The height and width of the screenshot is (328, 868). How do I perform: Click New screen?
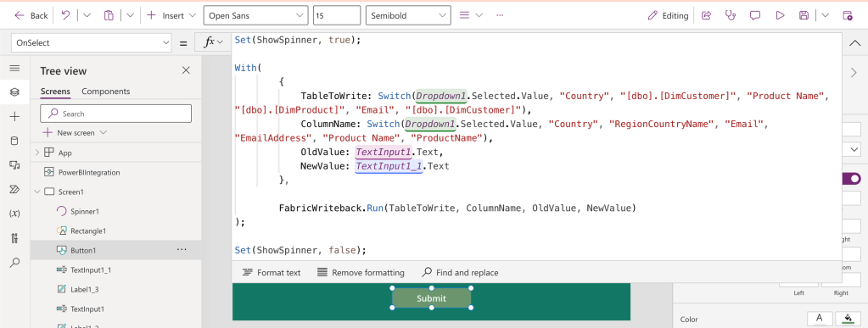76,133
